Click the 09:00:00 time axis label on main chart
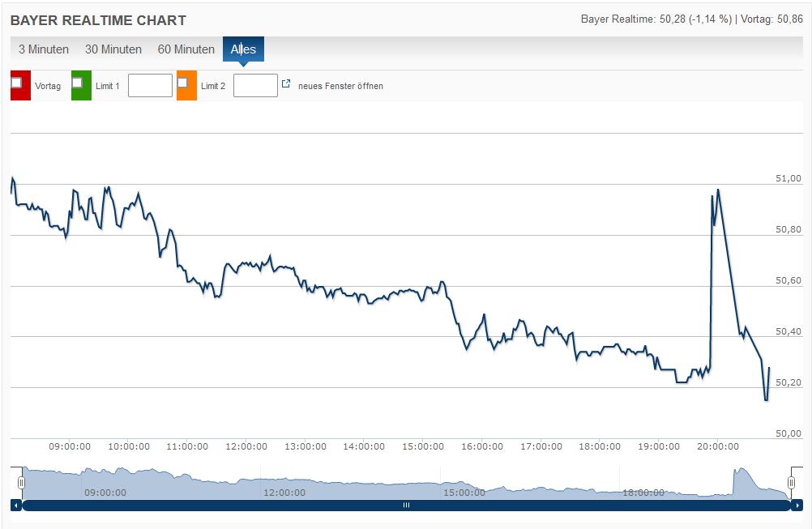 point(70,446)
